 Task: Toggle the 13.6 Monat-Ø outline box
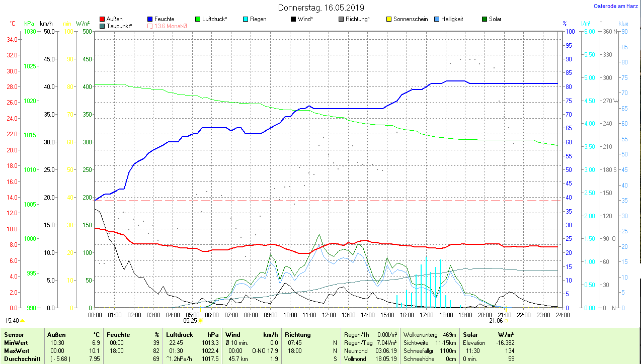pos(150,26)
